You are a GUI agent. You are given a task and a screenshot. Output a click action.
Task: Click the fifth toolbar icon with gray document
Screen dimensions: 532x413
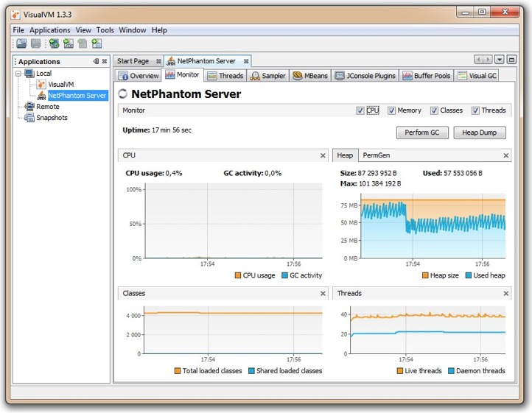[x=82, y=43]
